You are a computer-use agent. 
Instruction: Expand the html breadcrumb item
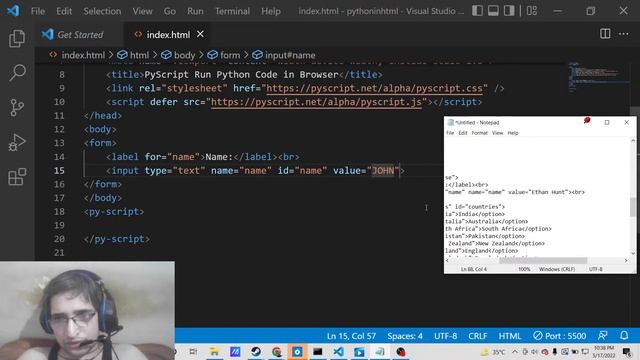pyautogui.click(x=139, y=55)
